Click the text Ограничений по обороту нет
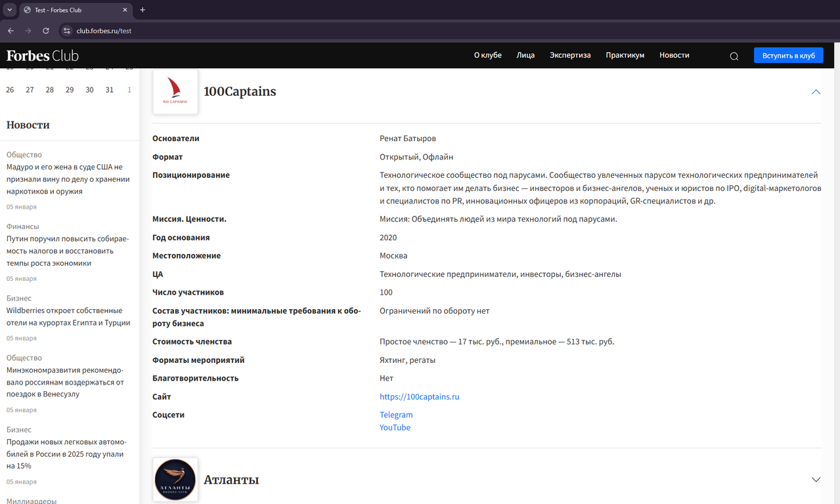This screenshot has height=504, width=840. [435, 311]
